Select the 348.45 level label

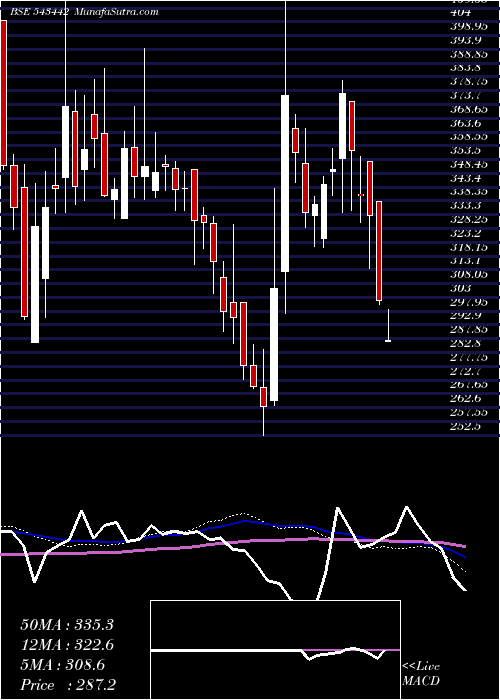pos(469,164)
